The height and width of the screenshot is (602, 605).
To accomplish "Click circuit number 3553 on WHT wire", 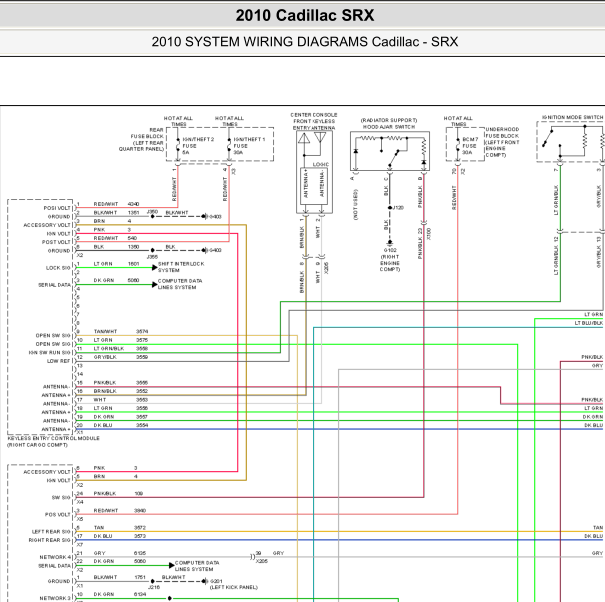I will pyautogui.click(x=142, y=400).
